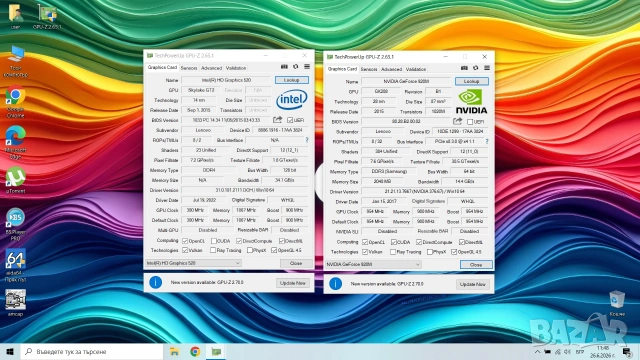Screen dimensions: 640x360
Task: Click the GPU field showing Skylake GT2
Action: (x=201, y=90)
